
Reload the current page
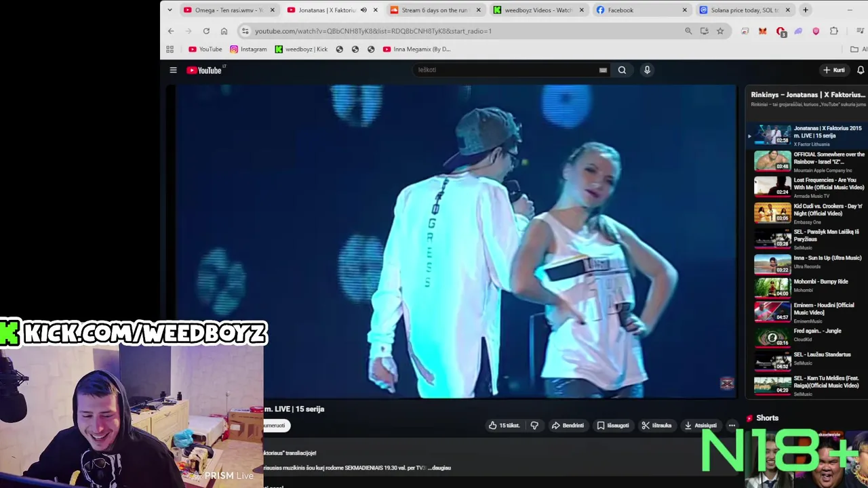click(206, 30)
